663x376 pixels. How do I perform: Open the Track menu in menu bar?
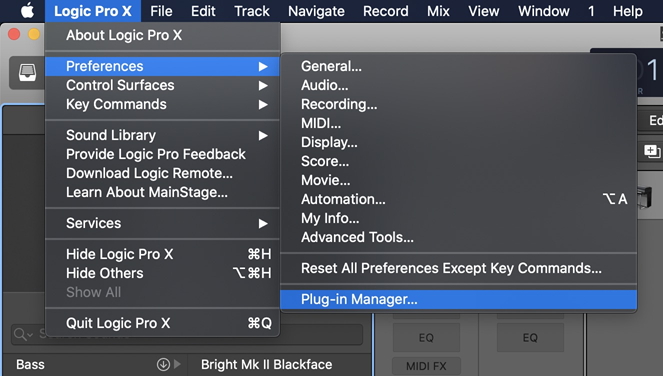pos(252,11)
